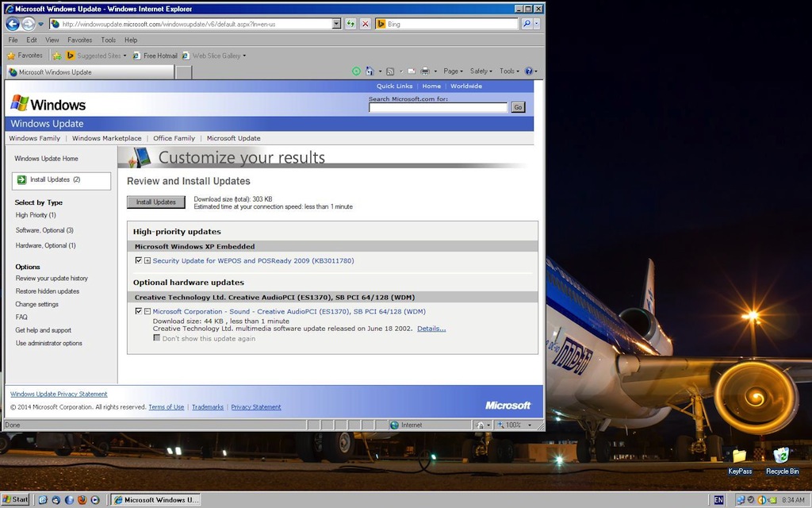Click the orange-blue circle tray icon
Screen dimensions: 812x508
761,500
